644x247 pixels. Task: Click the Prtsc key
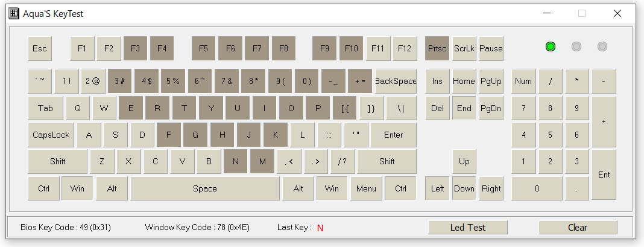[x=437, y=48]
